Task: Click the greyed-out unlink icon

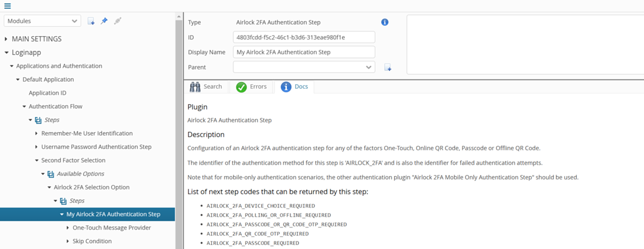Action: click(x=118, y=21)
